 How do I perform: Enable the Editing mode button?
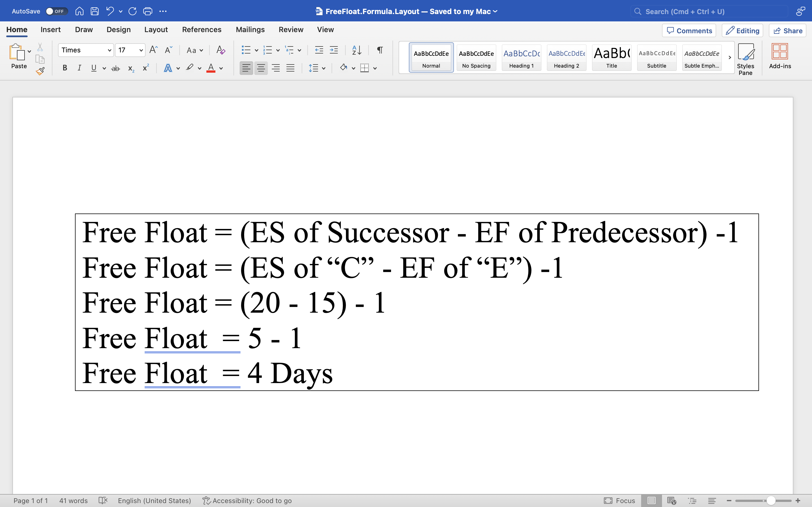click(743, 30)
